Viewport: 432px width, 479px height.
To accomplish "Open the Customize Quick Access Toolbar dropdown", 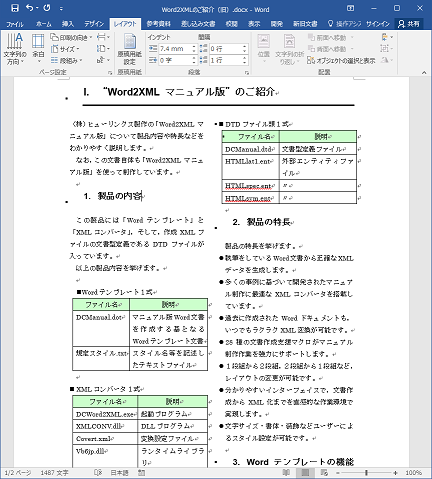I will click(x=61, y=9).
